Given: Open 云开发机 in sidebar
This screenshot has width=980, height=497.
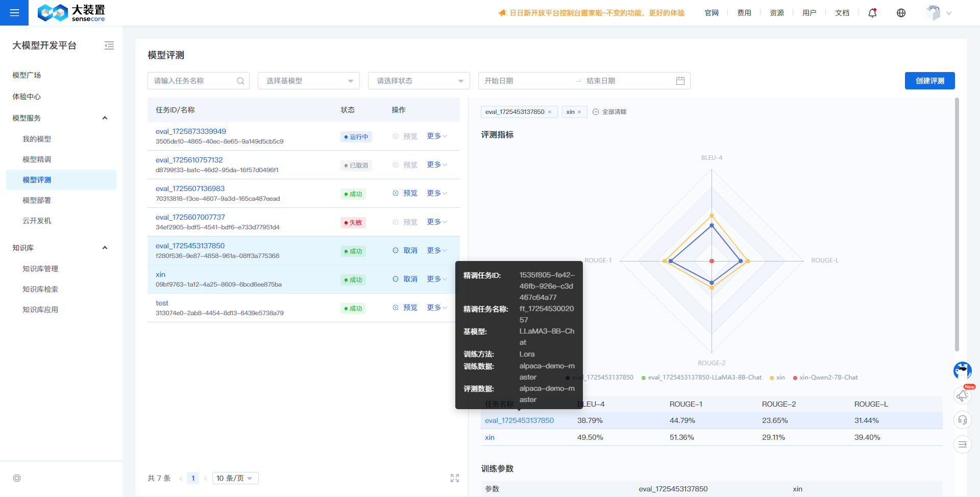Looking at the screenshot, I should click(x=37, y=221).
